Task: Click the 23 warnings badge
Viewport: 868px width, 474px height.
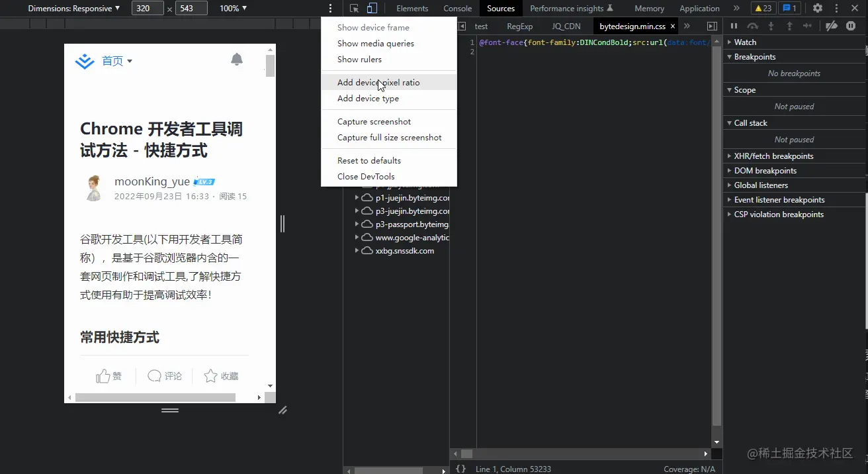Action: tap(763, 9)
